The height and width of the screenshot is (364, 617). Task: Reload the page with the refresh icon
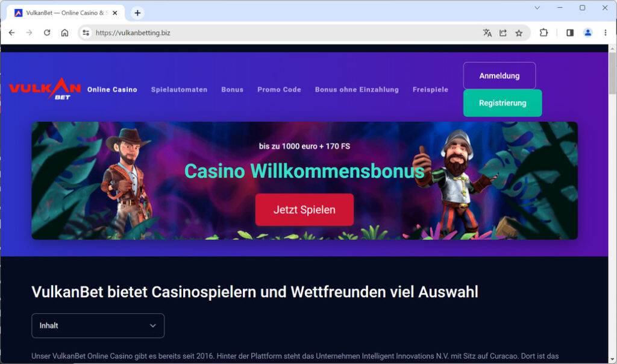tap(47, 33)
